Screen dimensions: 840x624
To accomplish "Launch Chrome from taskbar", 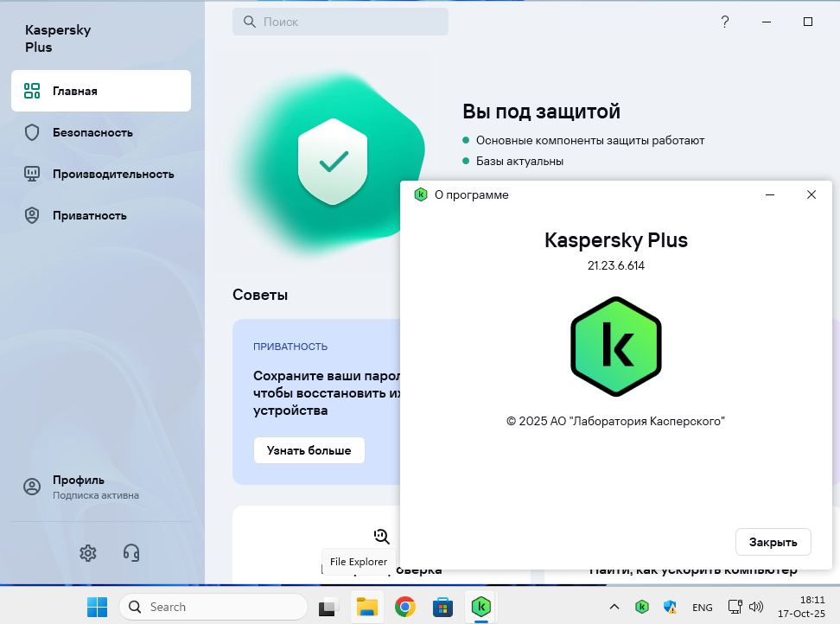I will [405, 607].
